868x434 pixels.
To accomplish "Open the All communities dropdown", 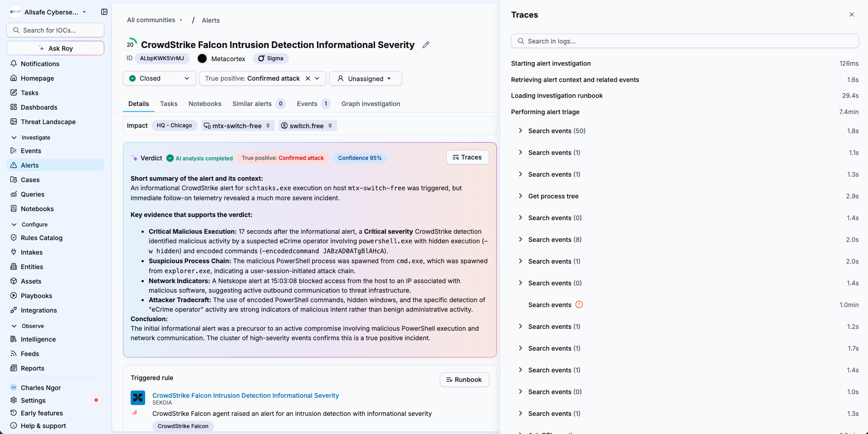I will click(x=155, y=20).
